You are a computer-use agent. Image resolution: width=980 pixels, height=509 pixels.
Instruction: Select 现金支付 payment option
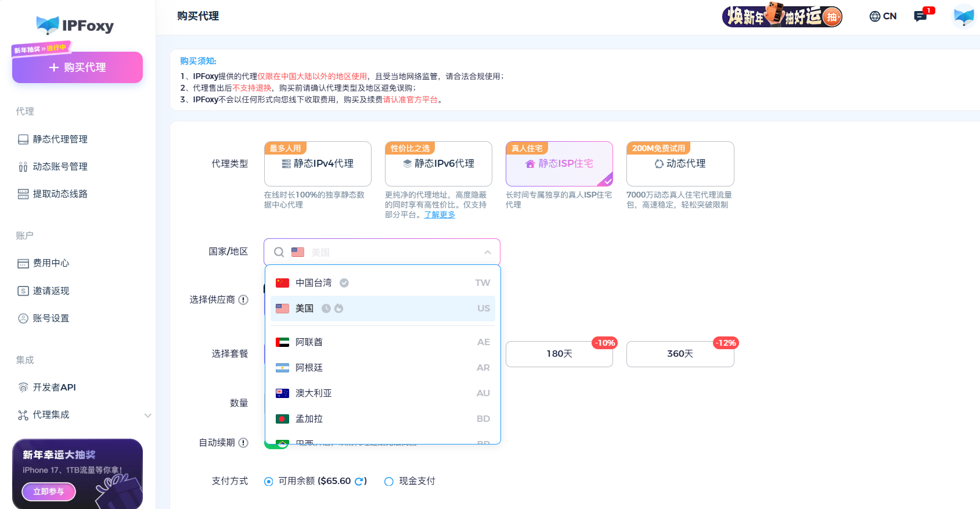coord(389,482)
